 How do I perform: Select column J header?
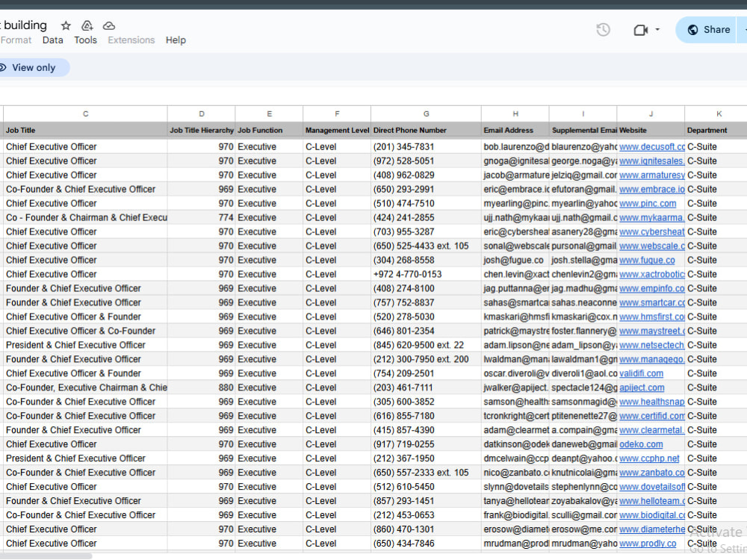(x=651, y=113)
